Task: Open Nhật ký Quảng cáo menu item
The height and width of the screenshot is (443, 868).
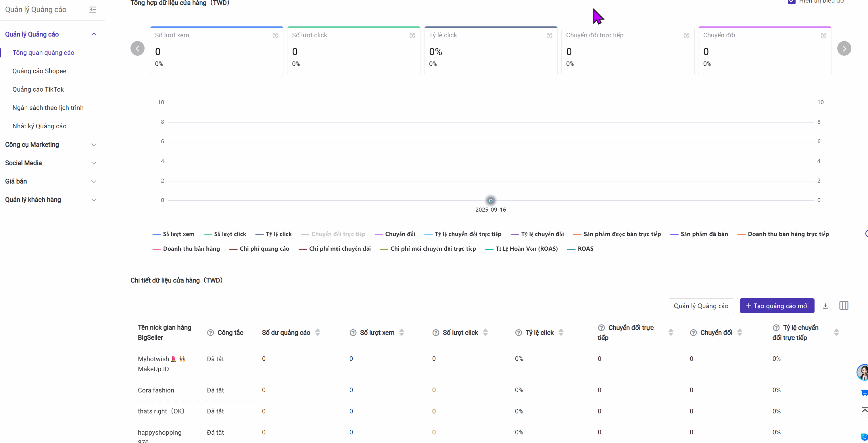Action: (39, 126)
